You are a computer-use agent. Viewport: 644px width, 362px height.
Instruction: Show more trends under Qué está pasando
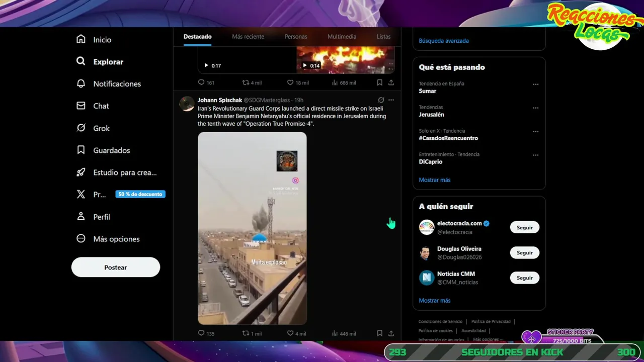tap(435, 180)
